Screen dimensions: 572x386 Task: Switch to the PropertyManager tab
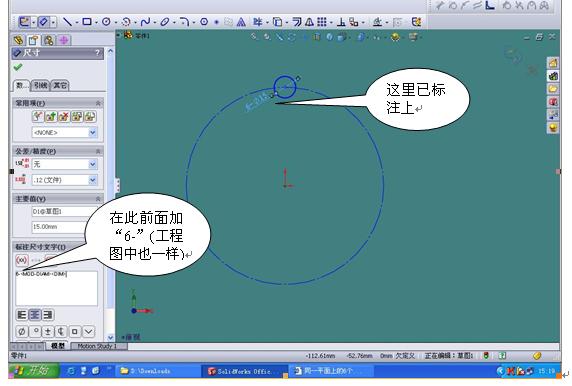(34, 40)
